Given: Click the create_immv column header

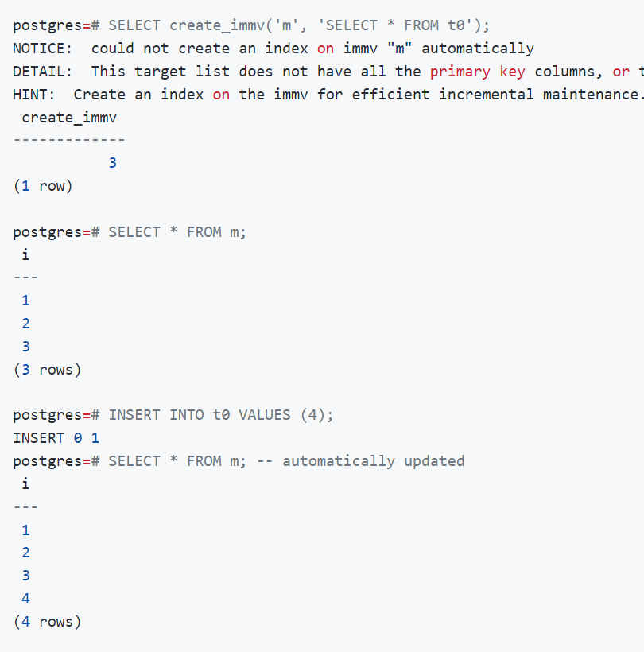Looking at the screenshot, I should coord(69,118).
